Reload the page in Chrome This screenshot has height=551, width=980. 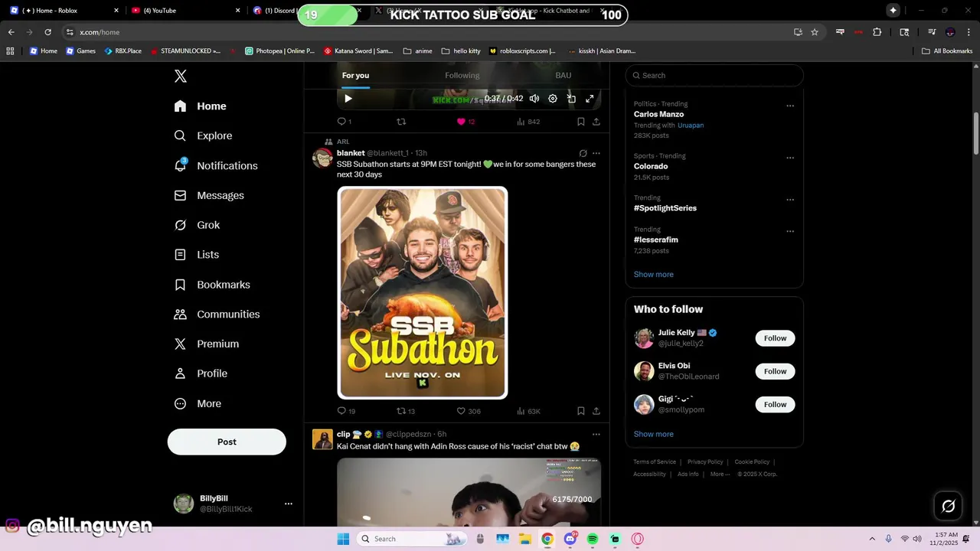pyautogui.click(x=47, y=32)
